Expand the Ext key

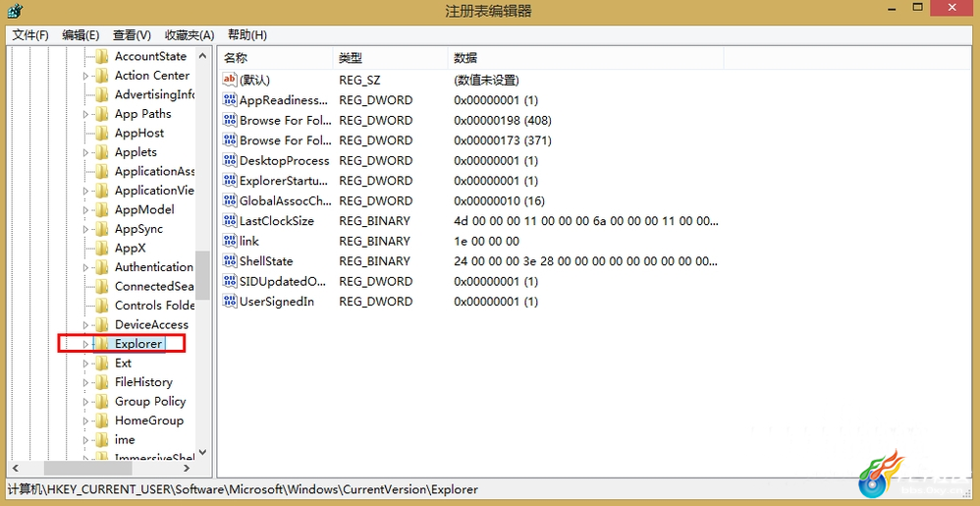pyautogui.click(x=86, y=364)
